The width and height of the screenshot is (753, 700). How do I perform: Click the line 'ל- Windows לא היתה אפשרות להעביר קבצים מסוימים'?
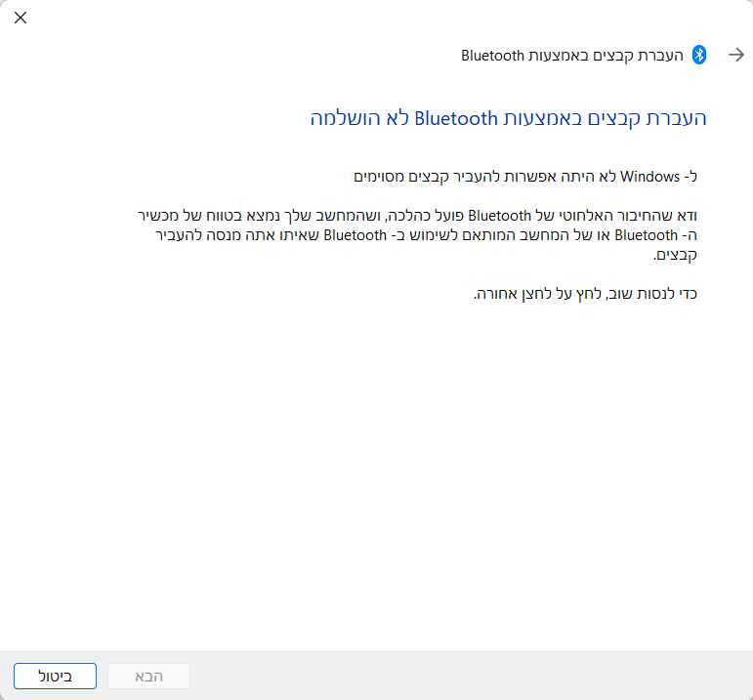click(x=525, y=177)
